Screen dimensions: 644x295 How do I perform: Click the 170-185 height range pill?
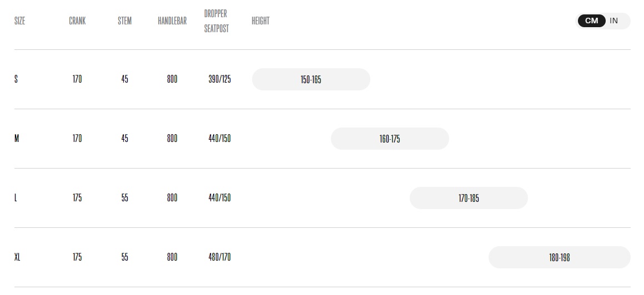click(x=469, y=198)
